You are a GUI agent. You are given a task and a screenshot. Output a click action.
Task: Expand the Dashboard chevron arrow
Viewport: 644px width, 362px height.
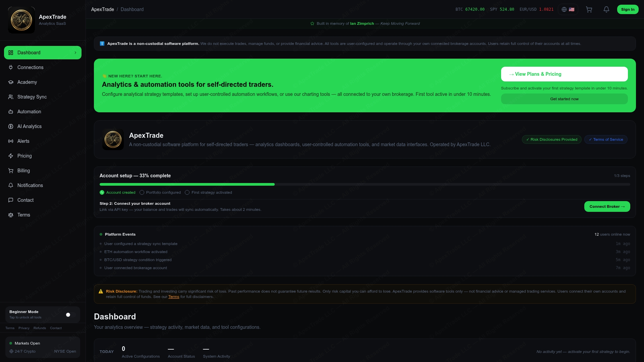tap(75, 53)
